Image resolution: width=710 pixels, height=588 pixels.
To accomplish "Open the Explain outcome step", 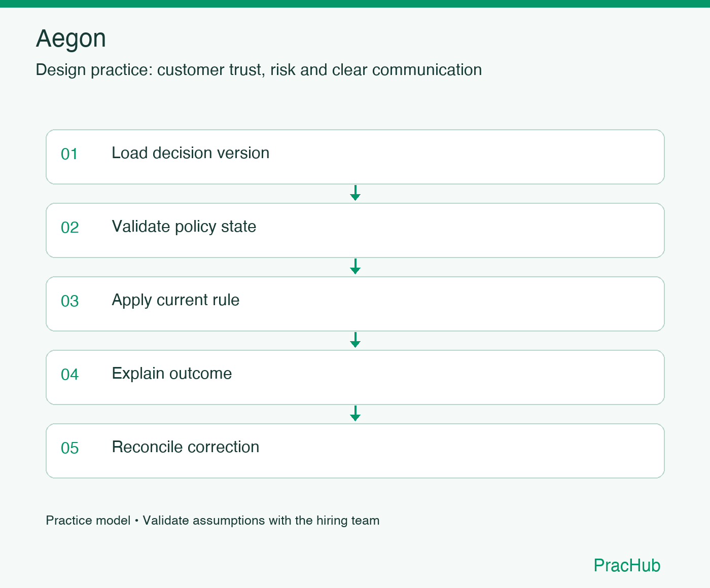I will [355, 377].
